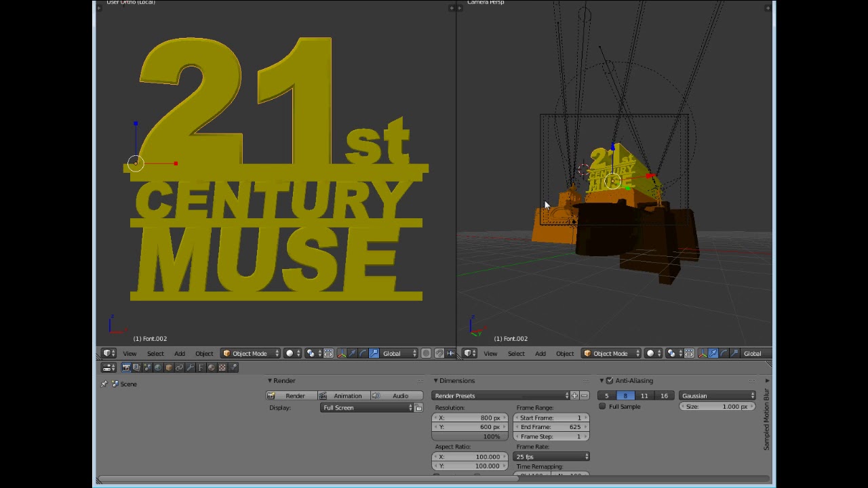
Task: Select Object Constraints properties tab icon
Action: pyautogui.click(x=179, y=367)
